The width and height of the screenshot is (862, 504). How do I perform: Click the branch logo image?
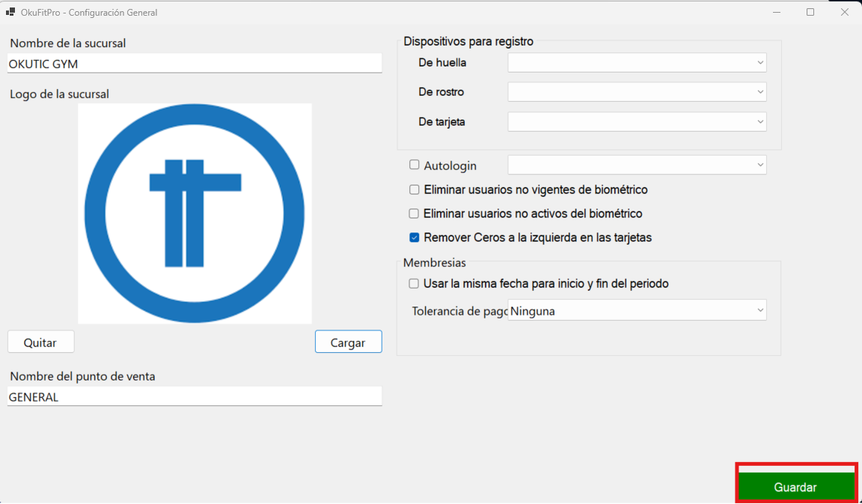pyautogui.click(x=195, y=213)
